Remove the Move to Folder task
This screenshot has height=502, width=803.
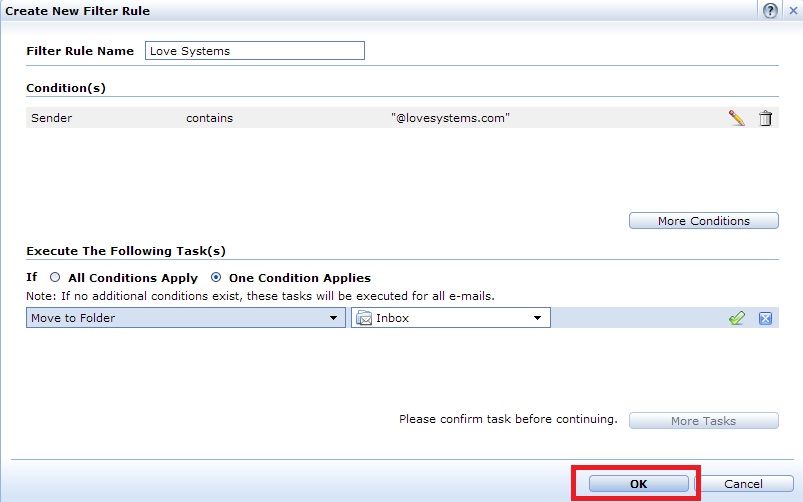765,318
